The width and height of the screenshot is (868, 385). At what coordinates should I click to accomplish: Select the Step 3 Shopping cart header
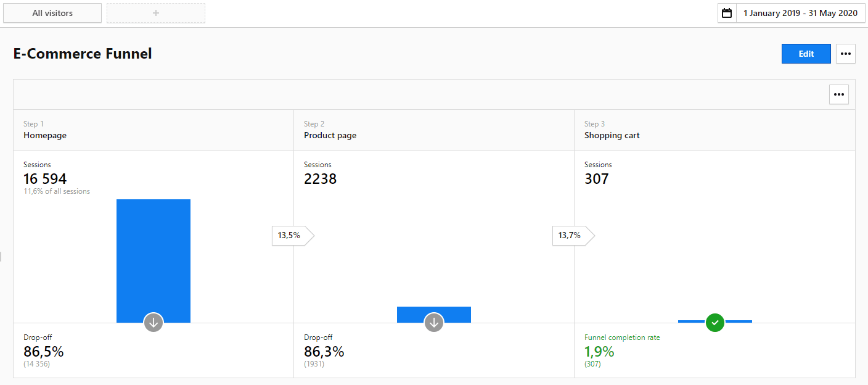612,130
